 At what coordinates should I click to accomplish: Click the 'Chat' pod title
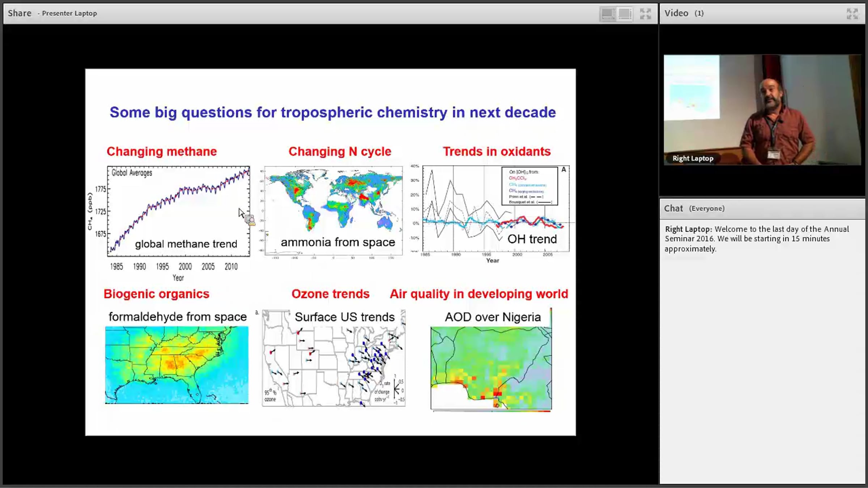point(673,209)
